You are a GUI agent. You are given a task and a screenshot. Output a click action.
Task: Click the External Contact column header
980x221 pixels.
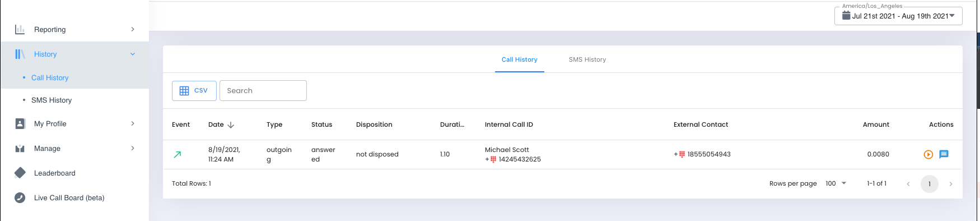pos(701,125)
